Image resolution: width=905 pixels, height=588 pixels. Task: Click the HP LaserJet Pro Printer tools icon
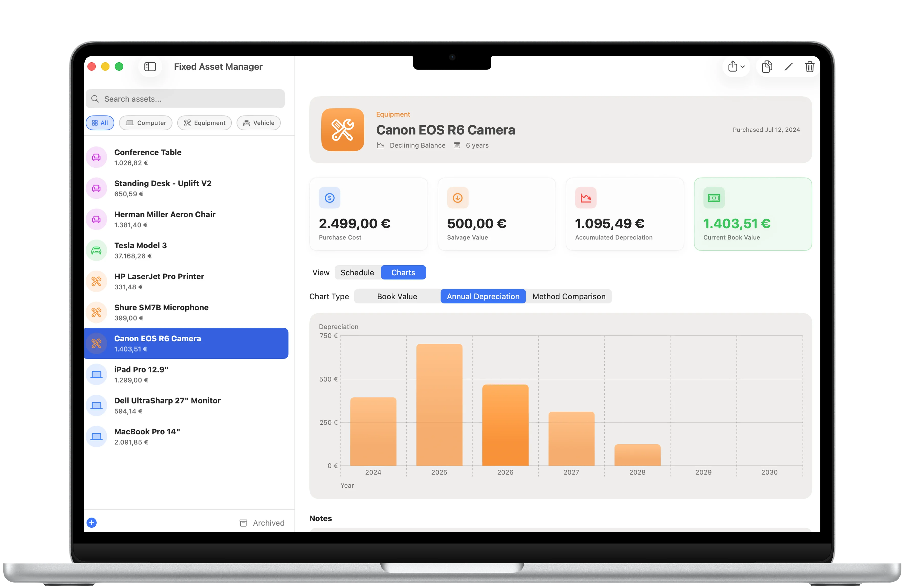click(97, 281)
